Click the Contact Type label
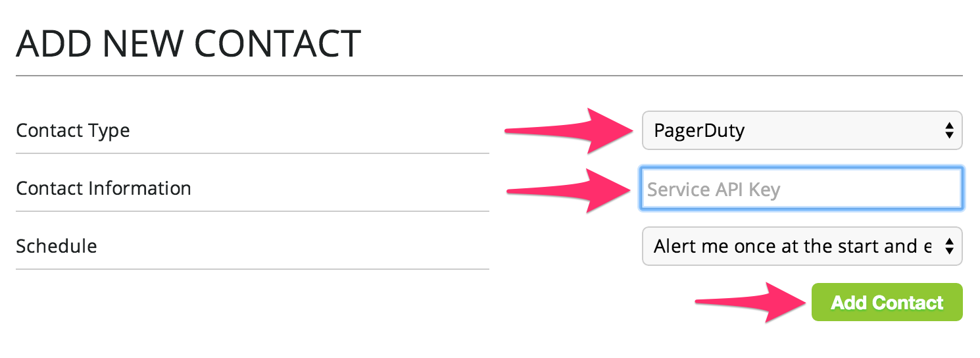This screenshot has width=980, height=358. 73,130
